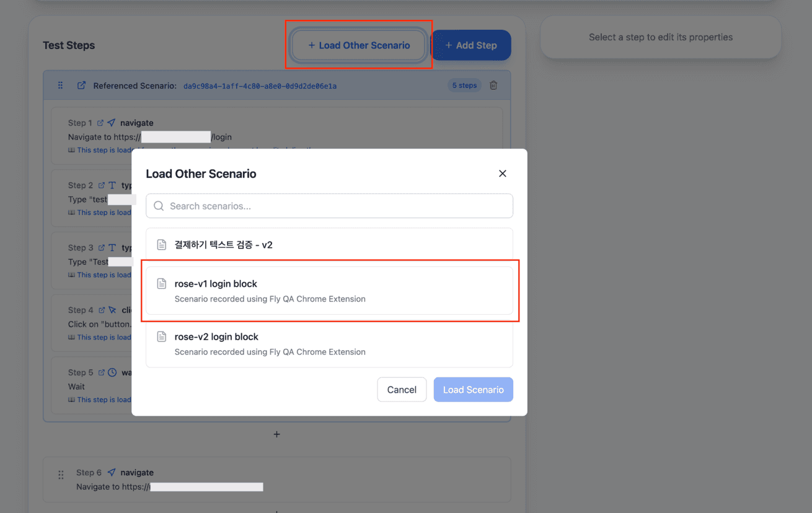Click the Step 5 wait clock icon

pyautogui.click(x=112, y=372)
